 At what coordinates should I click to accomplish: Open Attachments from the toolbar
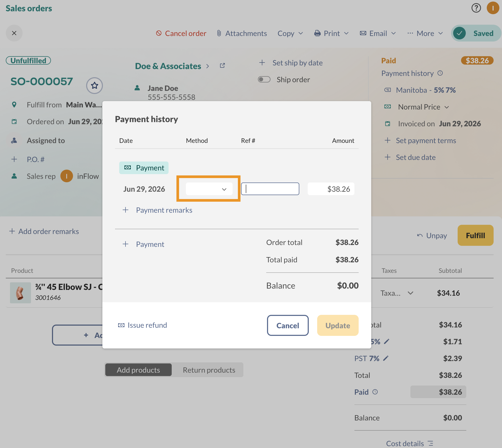(242, 33)
